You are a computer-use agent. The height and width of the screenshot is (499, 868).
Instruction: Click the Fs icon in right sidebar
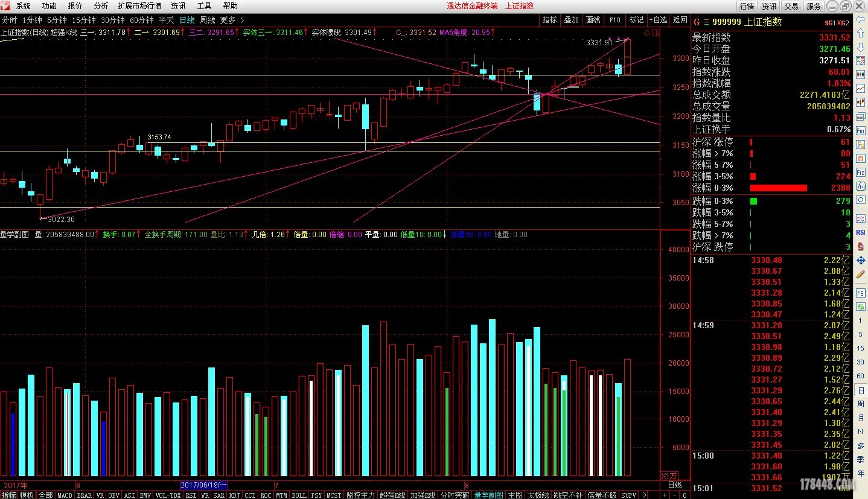pos(860,292)
